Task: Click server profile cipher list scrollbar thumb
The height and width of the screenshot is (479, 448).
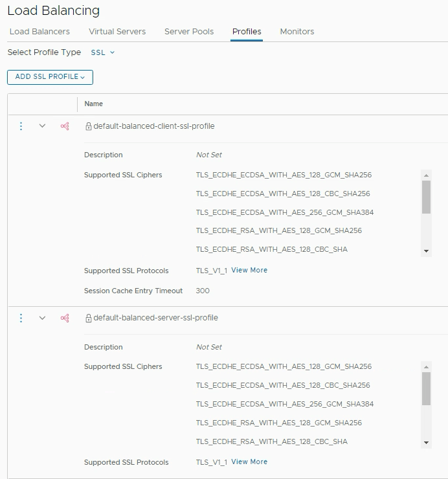Action: (x=426, y=388)
